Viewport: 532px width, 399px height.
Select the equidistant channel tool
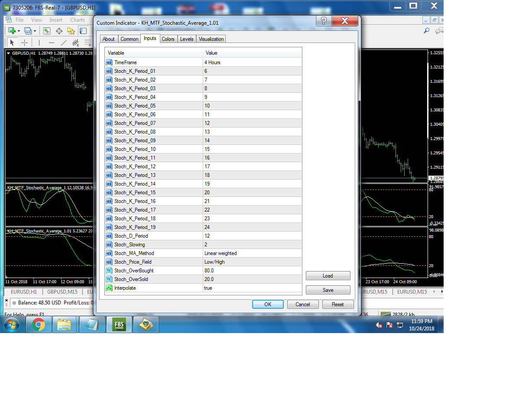click(x=76, y=43)
